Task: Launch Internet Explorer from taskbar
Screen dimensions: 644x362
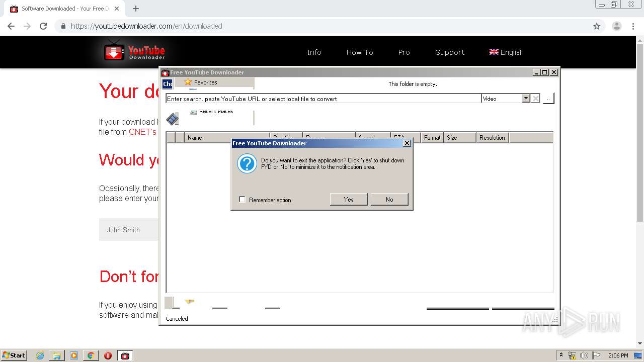Action: pos(40,355)
